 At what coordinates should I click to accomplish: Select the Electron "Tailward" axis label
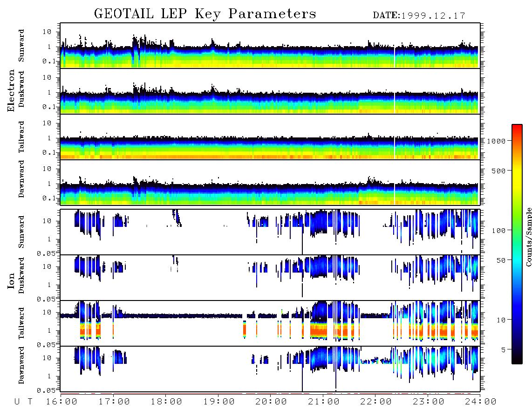click(21, 137)
